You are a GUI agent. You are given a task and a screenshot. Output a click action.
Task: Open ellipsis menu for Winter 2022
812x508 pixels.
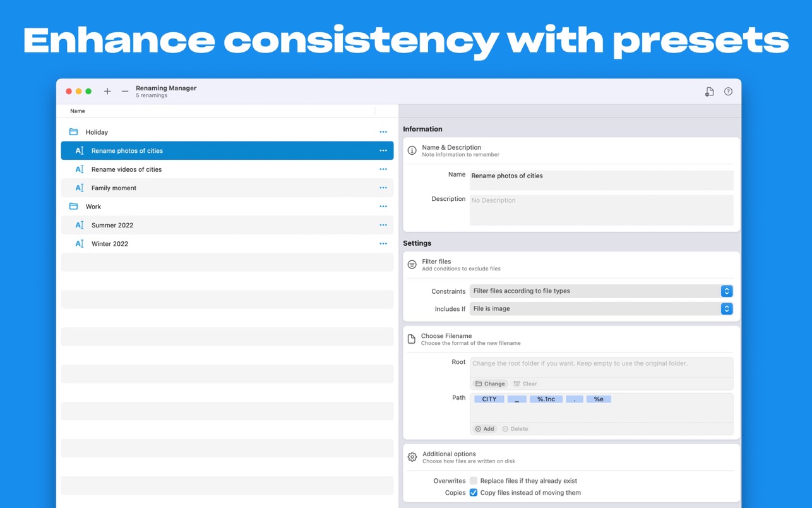click(383, 244)
